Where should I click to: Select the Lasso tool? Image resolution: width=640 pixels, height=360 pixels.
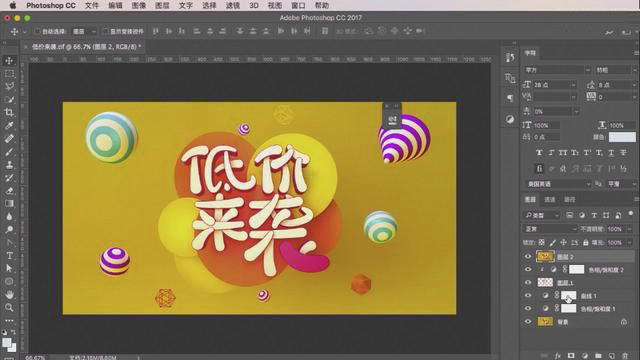pyautogui.click(x=9, y=87)
